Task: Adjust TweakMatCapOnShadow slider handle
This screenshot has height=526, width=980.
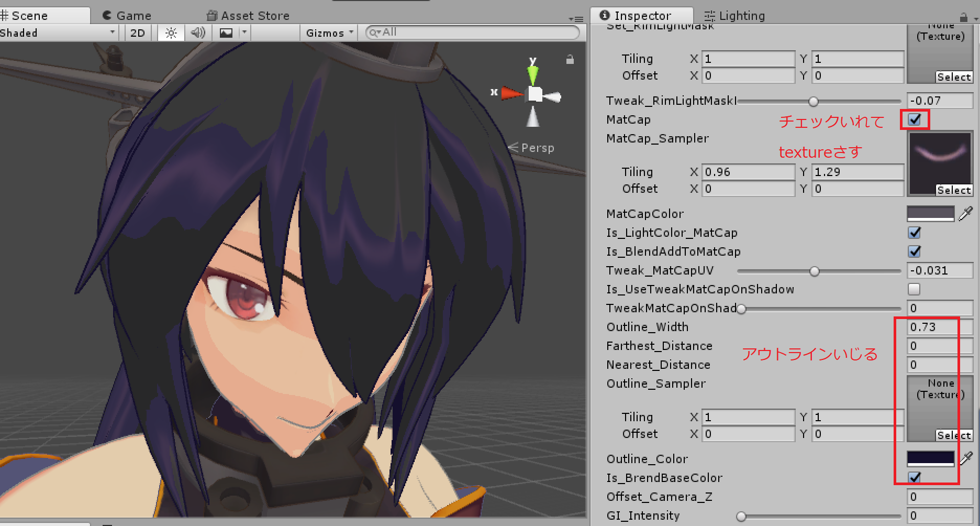Action: [x=741, y=309]
